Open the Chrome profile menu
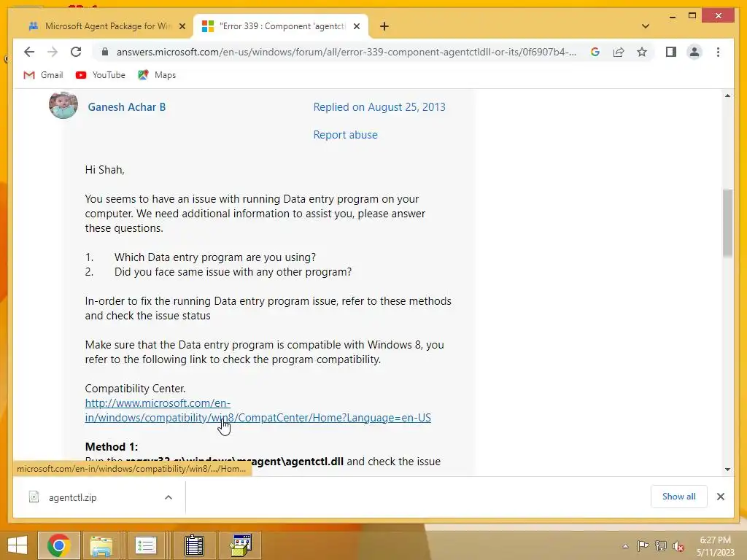 point(694,52)
